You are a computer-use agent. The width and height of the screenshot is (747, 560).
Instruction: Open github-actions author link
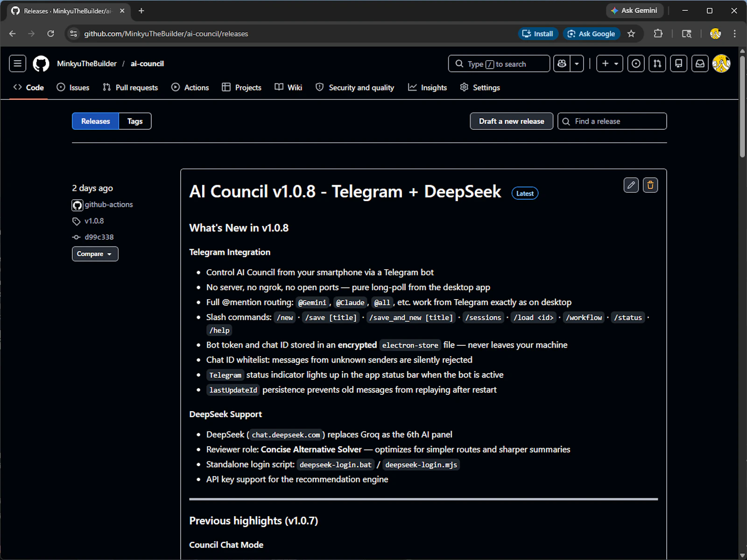point(108,204)
